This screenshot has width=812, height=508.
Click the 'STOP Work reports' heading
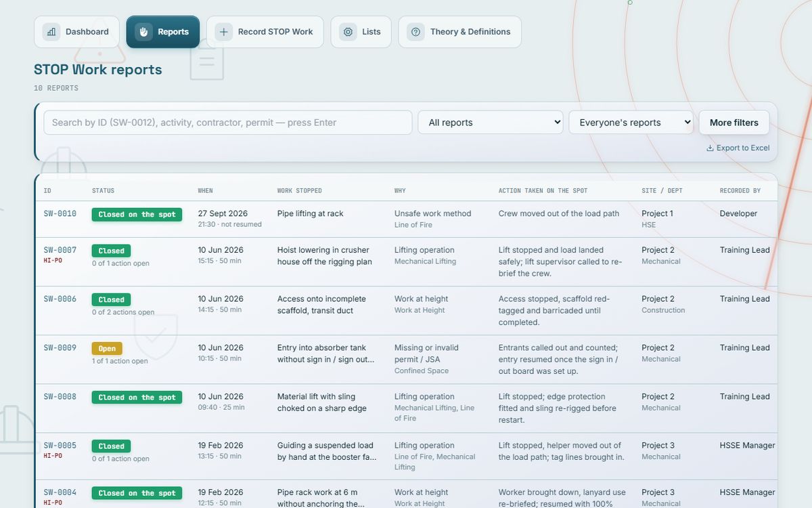click(98, 70)
